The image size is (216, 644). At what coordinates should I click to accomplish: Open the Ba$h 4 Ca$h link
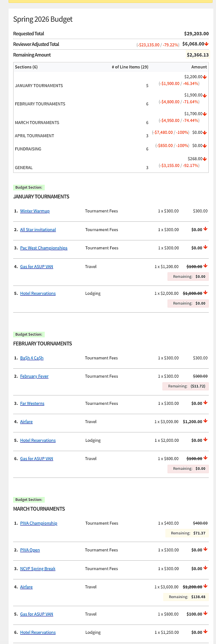[32, 358]
